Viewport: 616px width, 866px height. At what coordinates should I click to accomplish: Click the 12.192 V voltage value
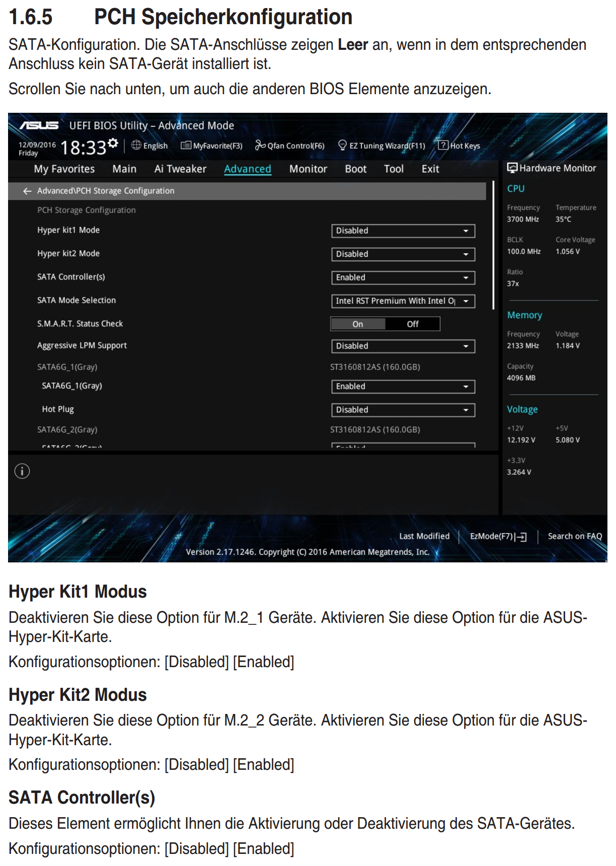point(521,440)
